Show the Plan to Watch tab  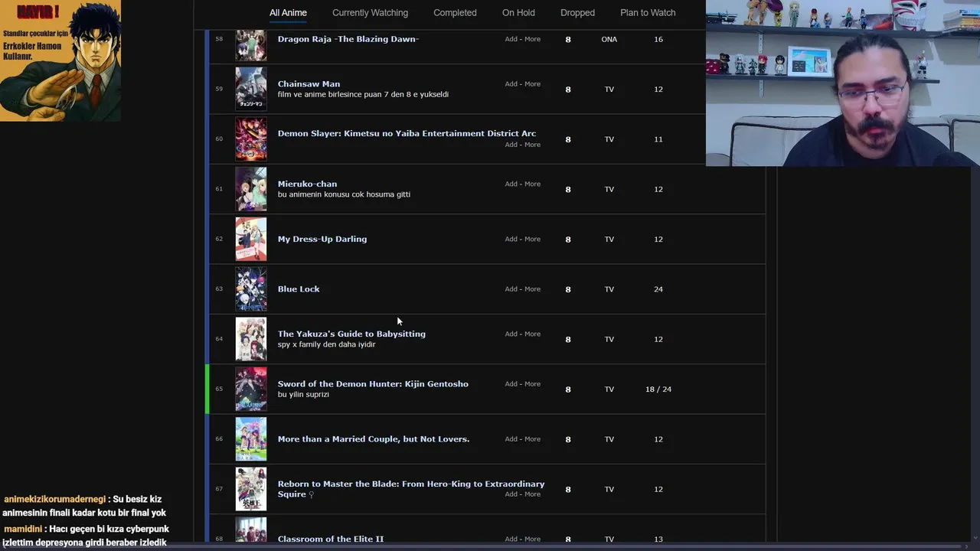[648, 13]
